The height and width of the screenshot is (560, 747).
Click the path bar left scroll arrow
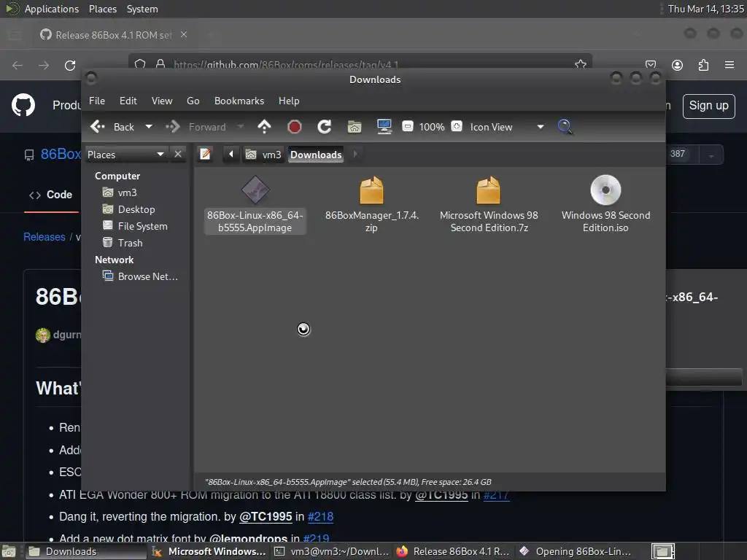point(231,154)
